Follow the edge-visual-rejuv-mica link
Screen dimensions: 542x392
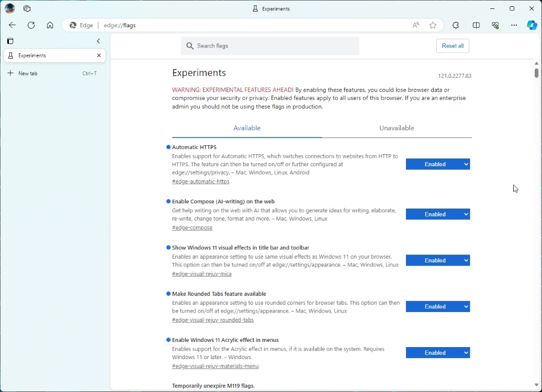(202, 273)
